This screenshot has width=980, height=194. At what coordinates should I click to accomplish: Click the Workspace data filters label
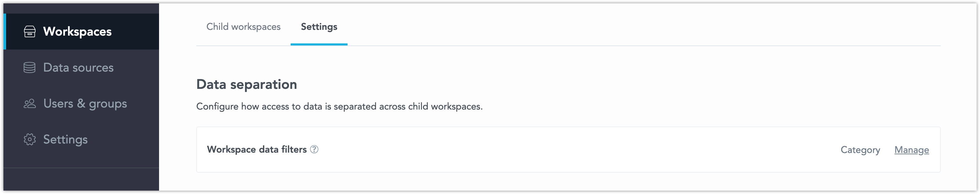coord(257,150)
